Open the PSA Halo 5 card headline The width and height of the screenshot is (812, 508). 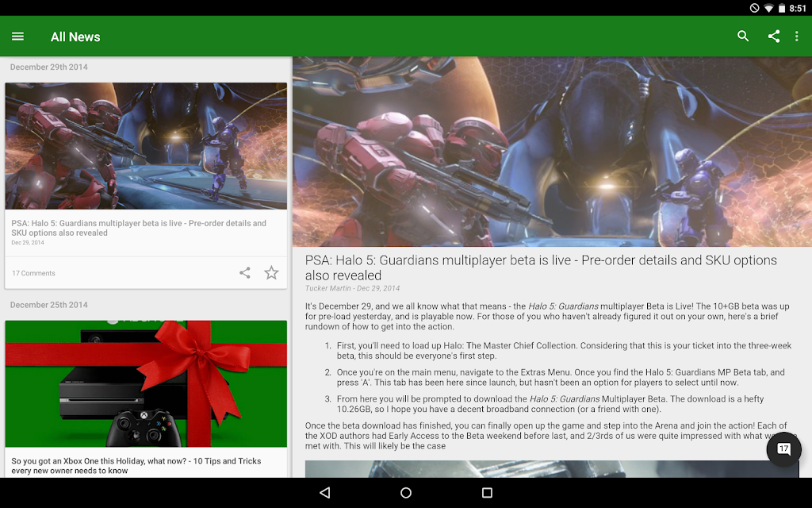point(139,228)
